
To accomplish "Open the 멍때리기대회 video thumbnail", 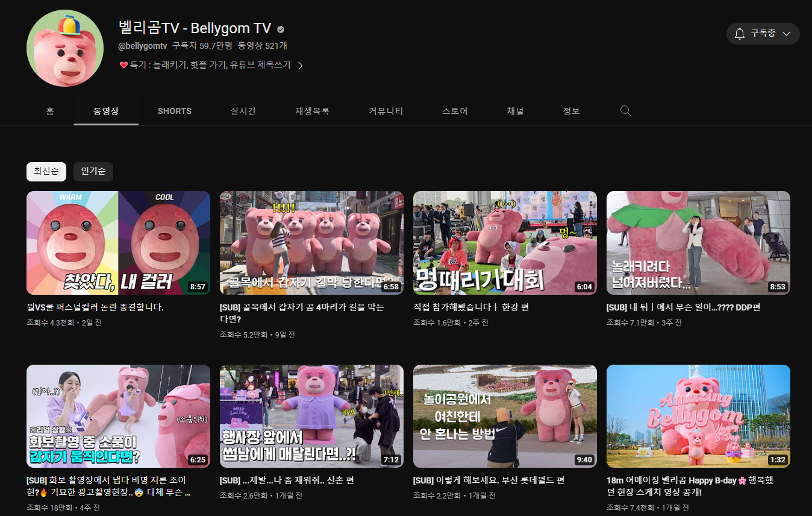I will [505, 243].
